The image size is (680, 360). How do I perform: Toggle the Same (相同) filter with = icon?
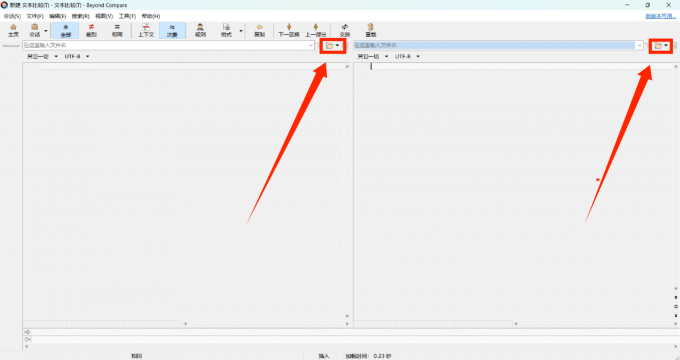point(117,30)
